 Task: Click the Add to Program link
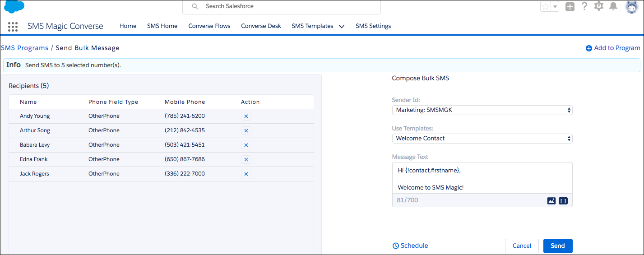(613, 48)
